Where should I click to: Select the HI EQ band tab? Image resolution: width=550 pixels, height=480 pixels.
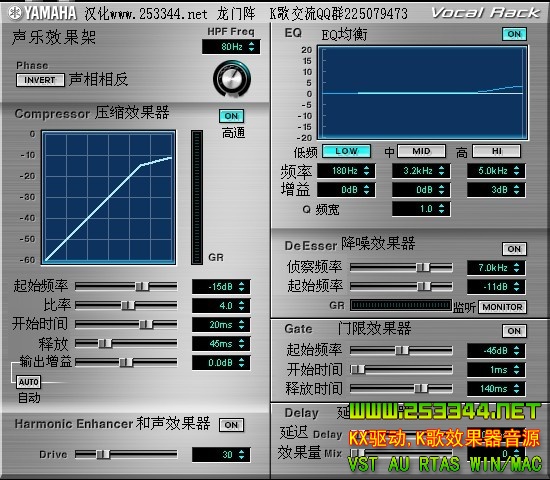[x=496, y=151]
